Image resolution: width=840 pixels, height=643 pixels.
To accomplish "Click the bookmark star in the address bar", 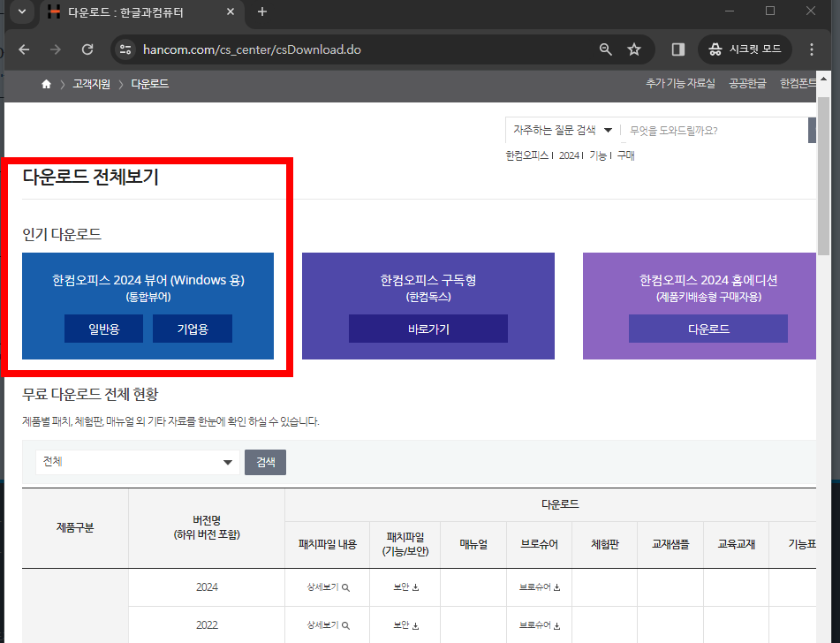I will pos(634,49).
